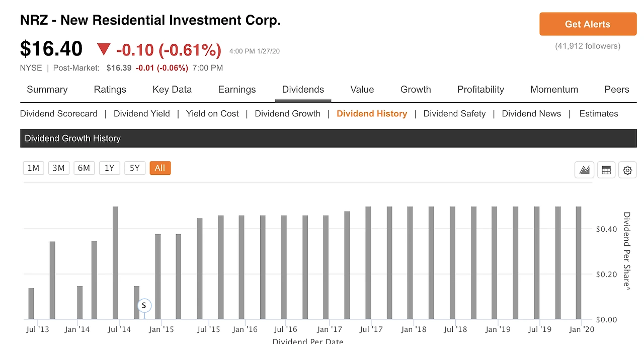Click the Estimates sub-navigation link
Viewport: 644px width, 344px height.
point(598,114)
